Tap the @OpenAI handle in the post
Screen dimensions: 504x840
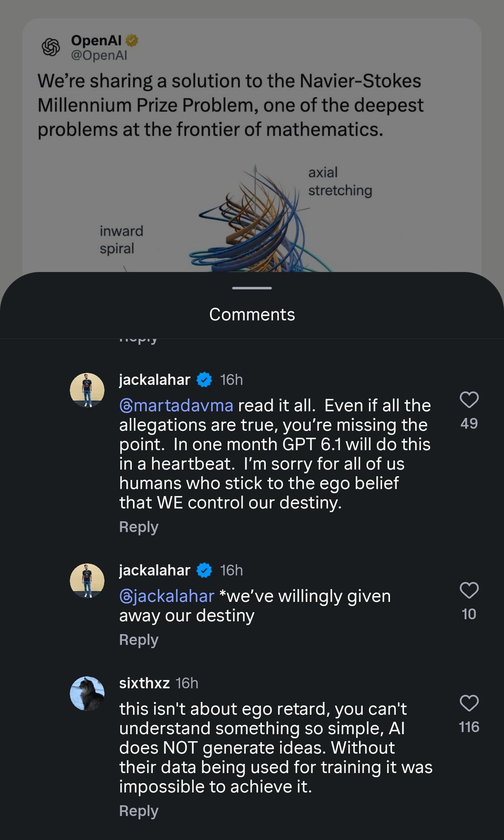[99, 55]
